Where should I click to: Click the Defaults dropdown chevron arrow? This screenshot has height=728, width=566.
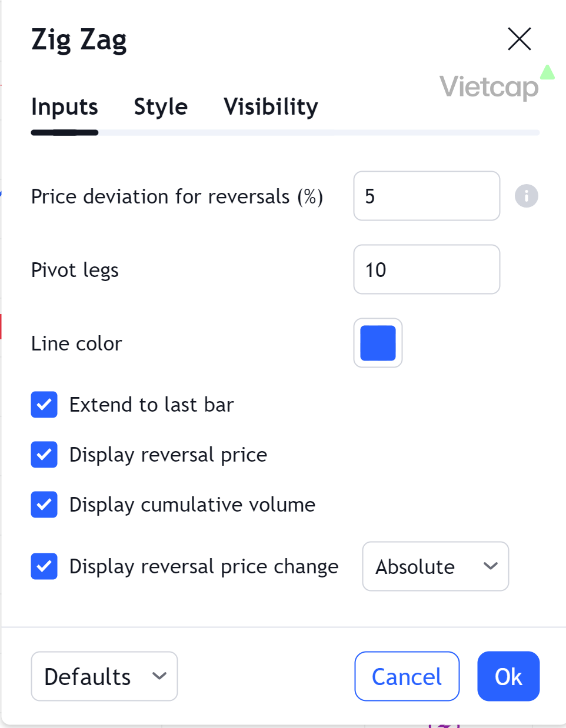pos(159,676)
